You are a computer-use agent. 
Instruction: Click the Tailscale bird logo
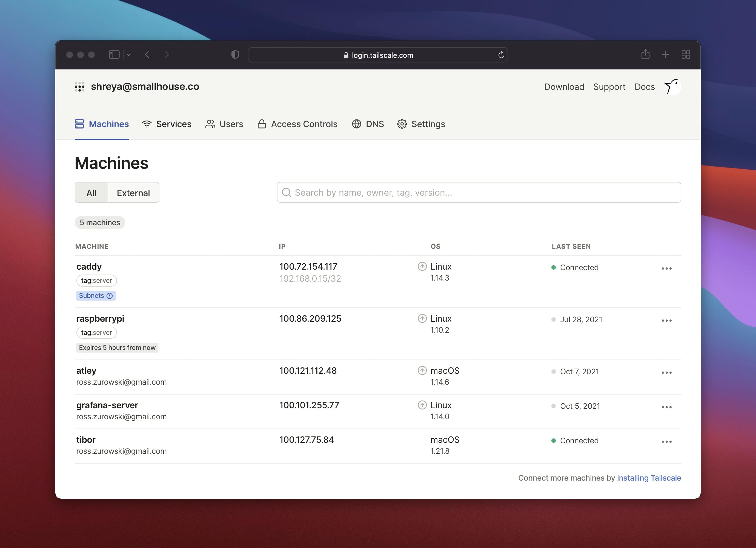(671, 87)
